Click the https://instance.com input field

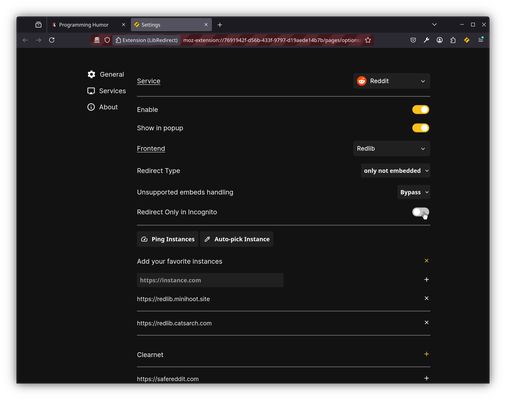[210, 280]
